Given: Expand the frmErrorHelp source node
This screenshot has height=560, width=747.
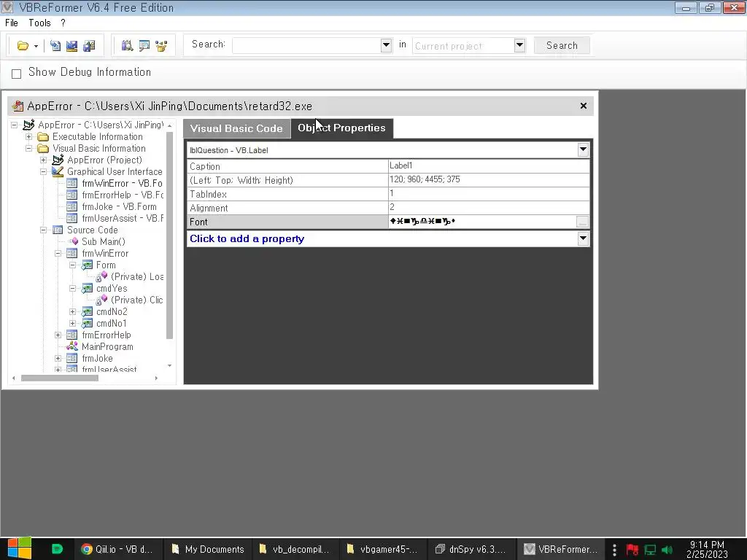Looking at the screenshot, I should point(58,335).
